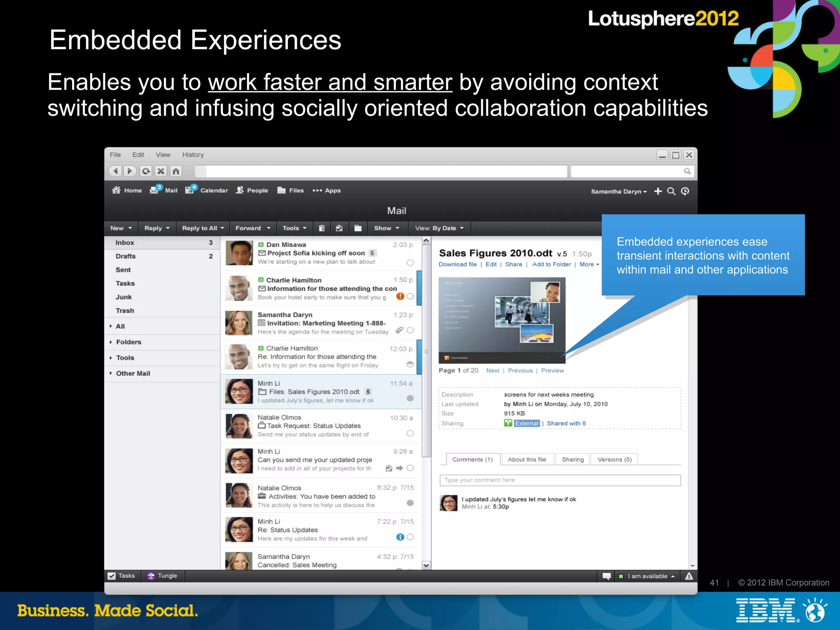This screenshot has height=630, width=840.
Task: Click the Add to Folder link
Action: pos(552,264)
